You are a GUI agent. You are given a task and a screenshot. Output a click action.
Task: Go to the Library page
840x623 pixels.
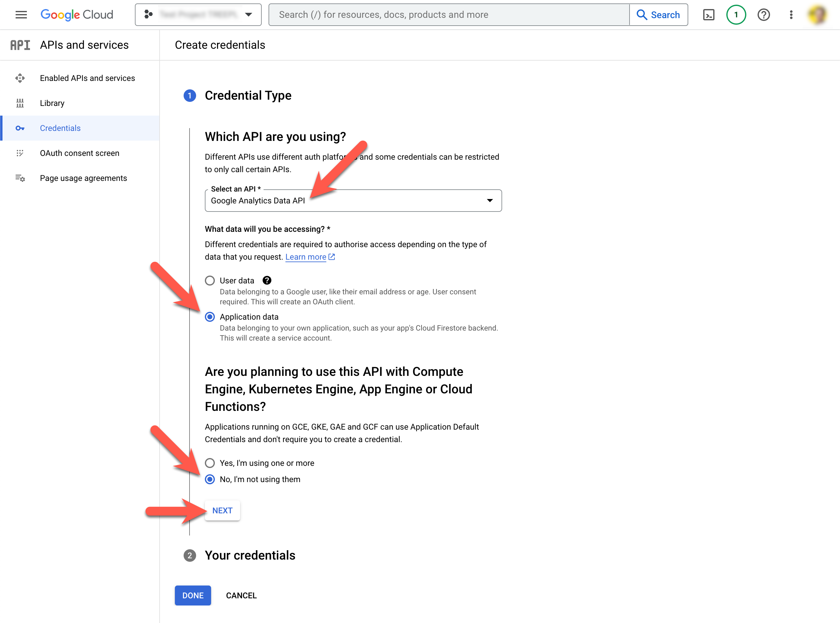80,103
